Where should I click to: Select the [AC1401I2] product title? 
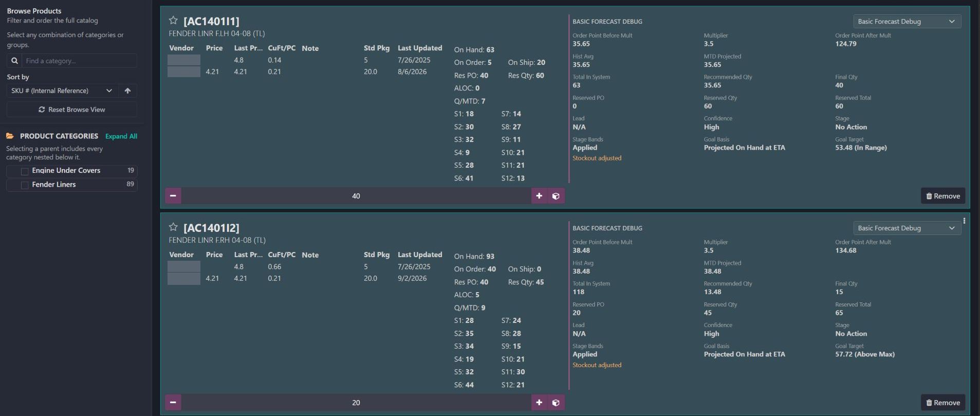(211, 228)
